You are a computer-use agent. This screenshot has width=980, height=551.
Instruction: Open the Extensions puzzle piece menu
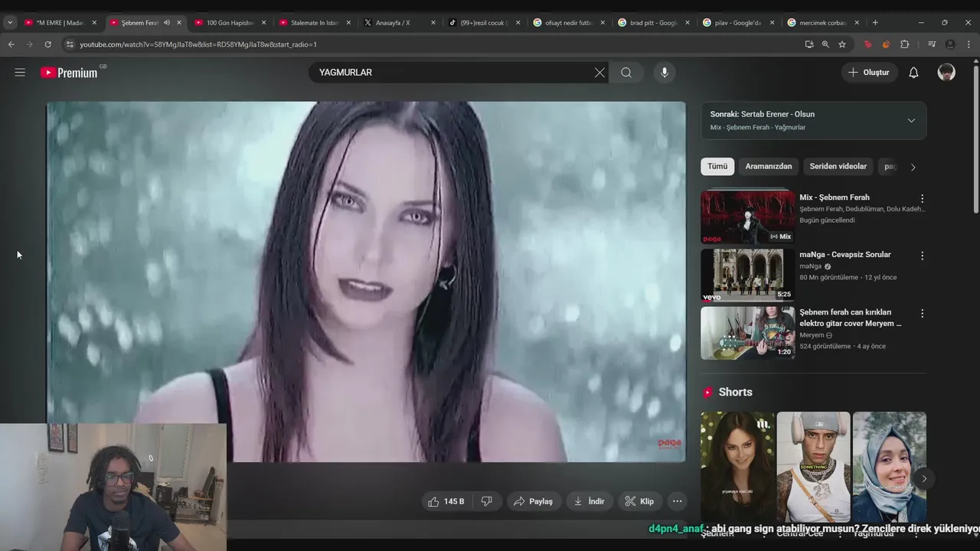(x=904, y=44)
